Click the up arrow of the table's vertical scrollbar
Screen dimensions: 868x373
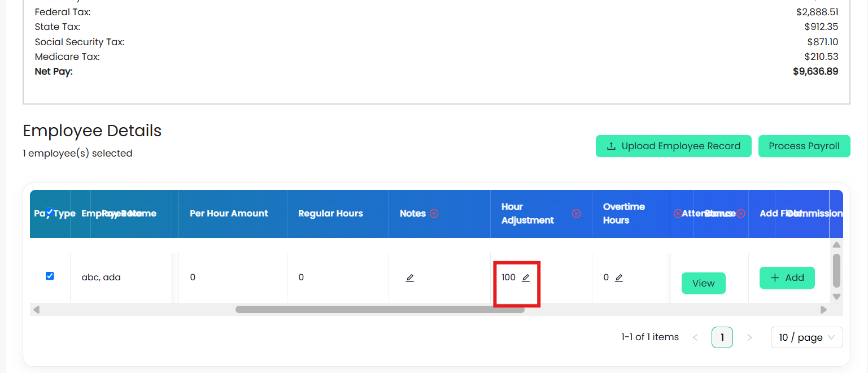(x=837, y=245)
